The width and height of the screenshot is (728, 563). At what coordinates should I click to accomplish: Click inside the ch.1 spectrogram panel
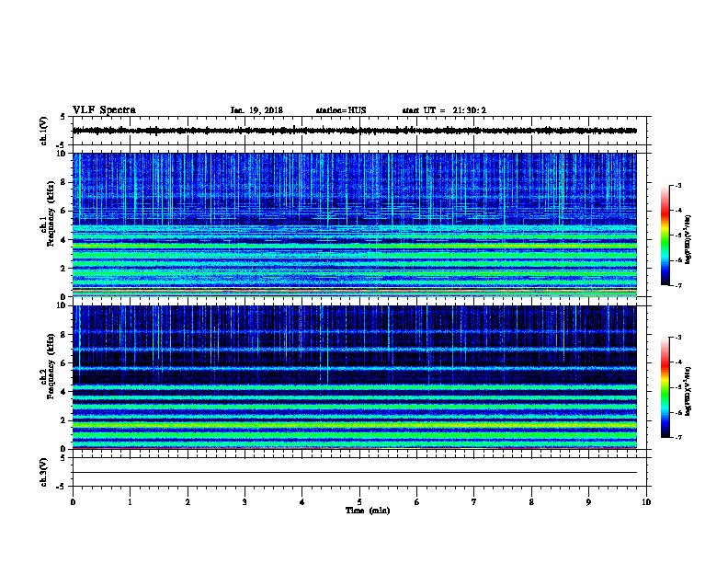[355, 224]
